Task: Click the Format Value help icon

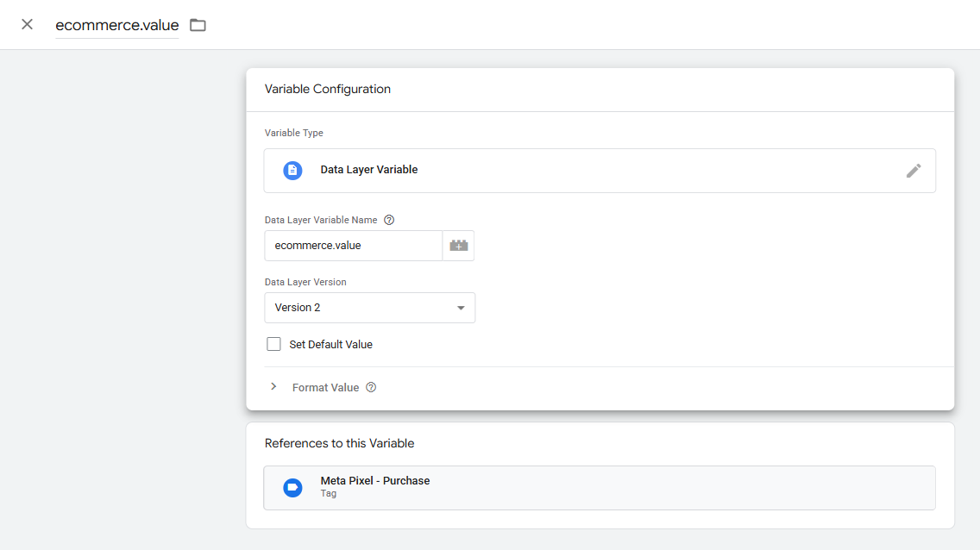Action: 371,387
